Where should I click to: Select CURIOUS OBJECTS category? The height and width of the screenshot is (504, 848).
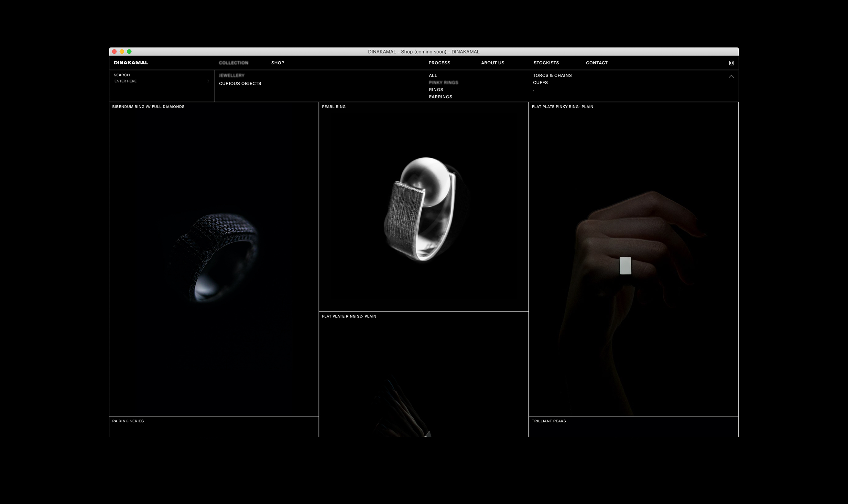pos(240,84)
